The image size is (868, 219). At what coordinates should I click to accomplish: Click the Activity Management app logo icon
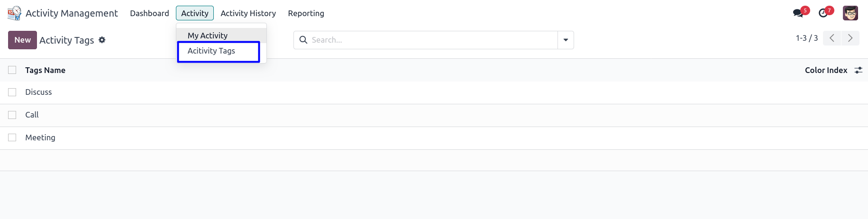(14, 13)
